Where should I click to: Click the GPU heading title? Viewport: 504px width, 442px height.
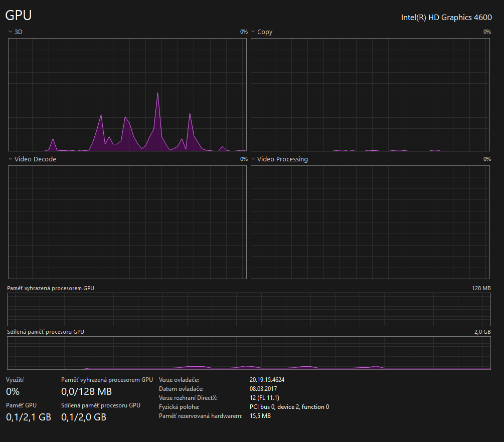tap(19, 16)
